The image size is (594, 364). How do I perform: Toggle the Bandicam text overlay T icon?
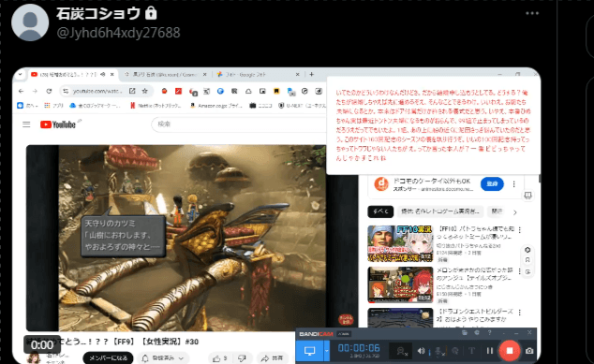[x=471, y=352]
